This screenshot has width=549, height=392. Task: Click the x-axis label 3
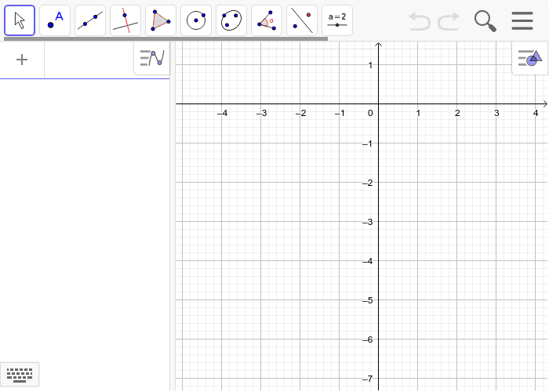tap(496, 113)
